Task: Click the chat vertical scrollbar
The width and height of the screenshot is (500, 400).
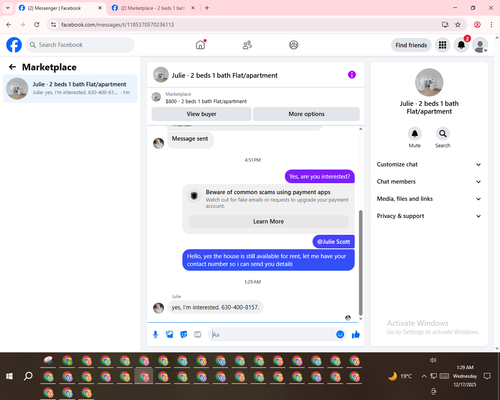Action: coord(360,263)
